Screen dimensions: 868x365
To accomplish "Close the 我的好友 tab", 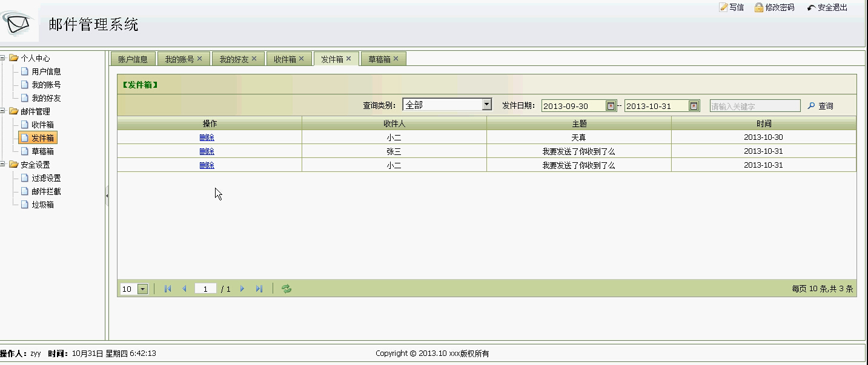I will click(254, 59).
